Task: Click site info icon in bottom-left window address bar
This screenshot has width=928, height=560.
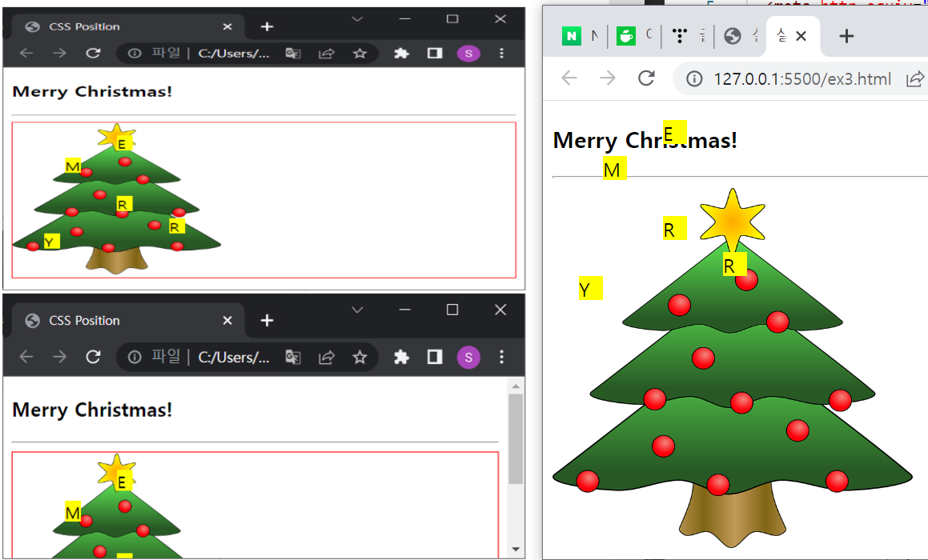Action: 135,357
